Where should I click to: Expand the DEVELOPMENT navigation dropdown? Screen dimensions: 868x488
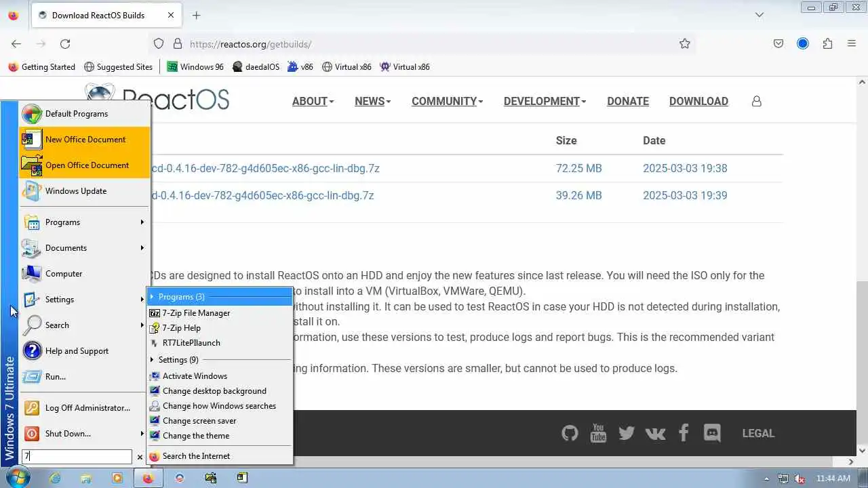pyautogui.click(x=545, y=101)
